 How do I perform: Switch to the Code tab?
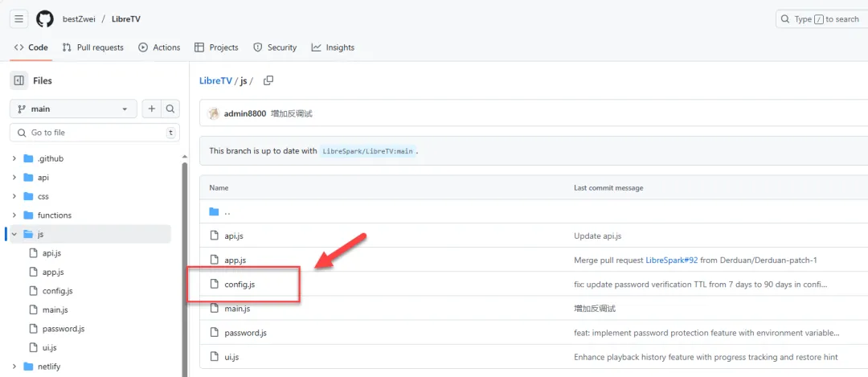click(31, 47)
